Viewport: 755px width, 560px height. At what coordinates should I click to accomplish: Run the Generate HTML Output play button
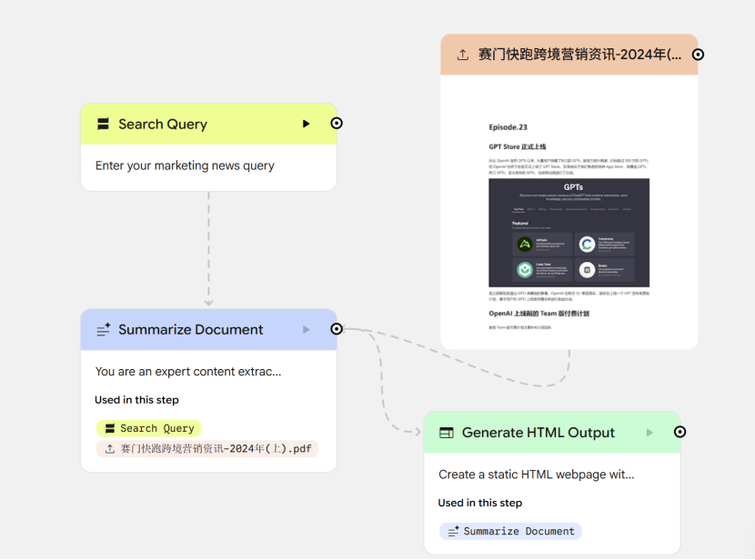(x=649, y=433)
